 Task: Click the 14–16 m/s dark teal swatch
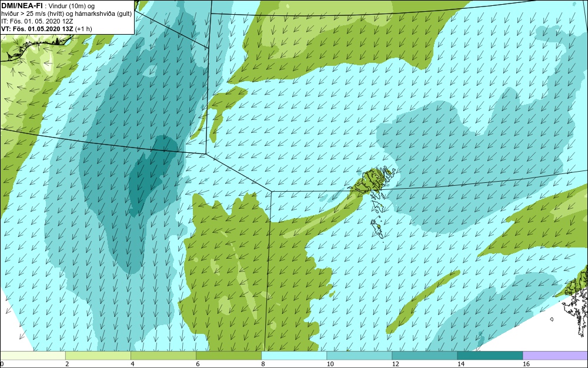(490, 356)
